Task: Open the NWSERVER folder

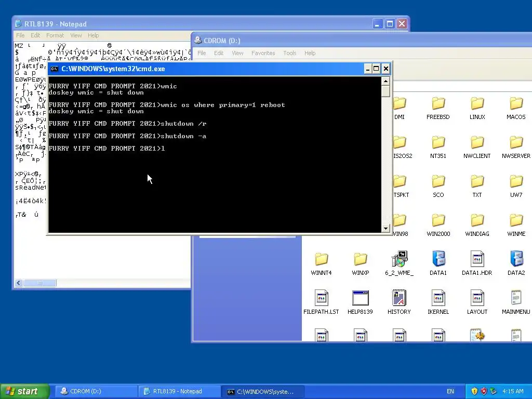Action: tap(516, 147)
